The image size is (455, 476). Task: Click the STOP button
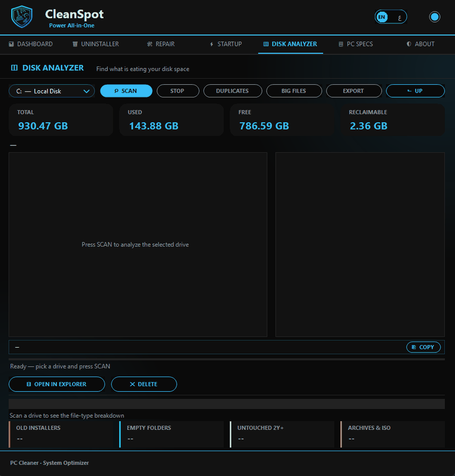click(178, 91)
